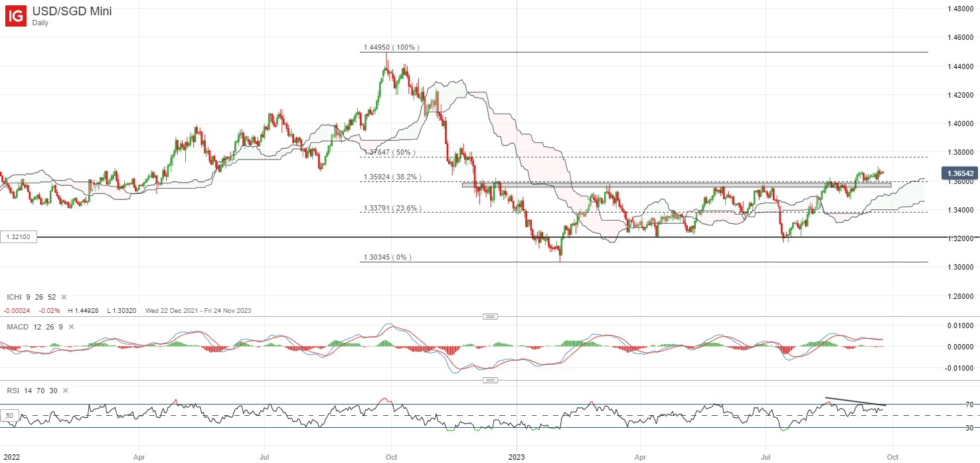Select the current price tag 1.36542

(959, 174)
